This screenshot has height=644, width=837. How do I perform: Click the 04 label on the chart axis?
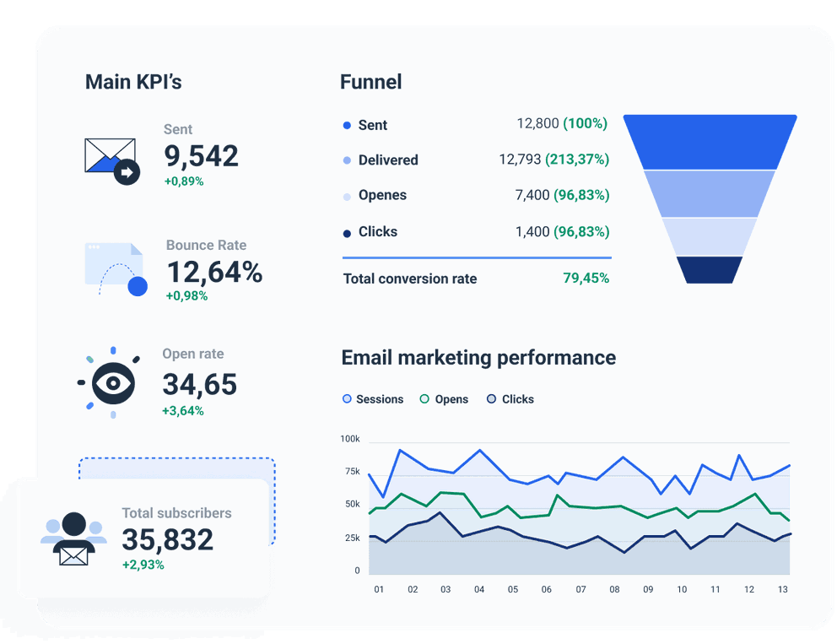[x=480, y=589]
